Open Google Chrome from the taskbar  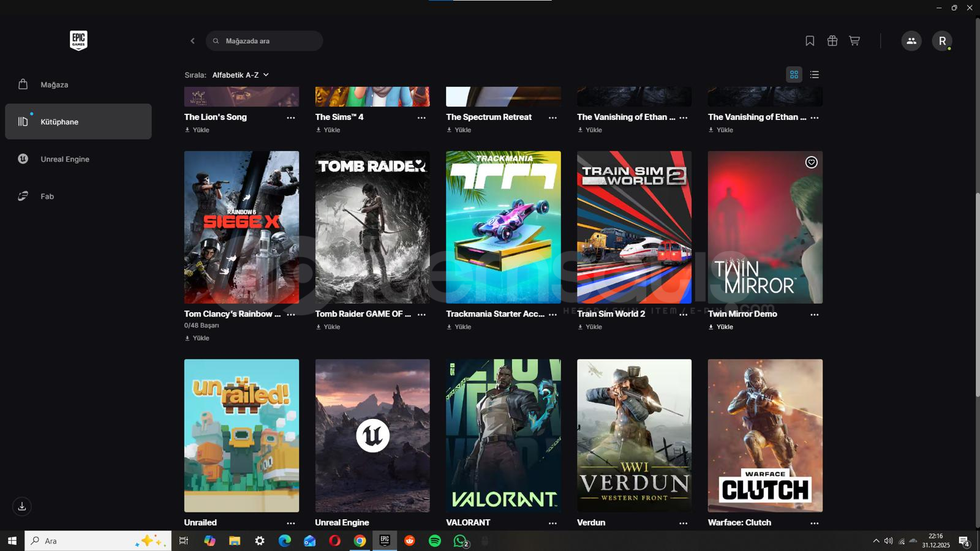(360, 541)
